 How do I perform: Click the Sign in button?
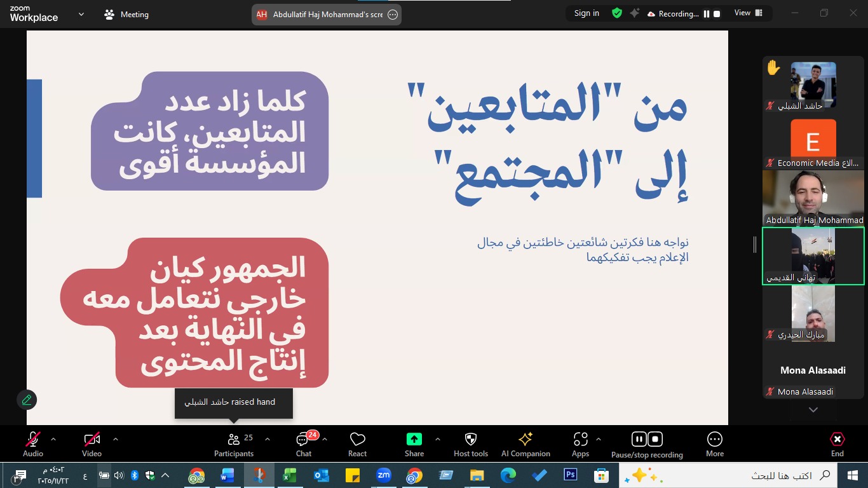coord(586,13)
